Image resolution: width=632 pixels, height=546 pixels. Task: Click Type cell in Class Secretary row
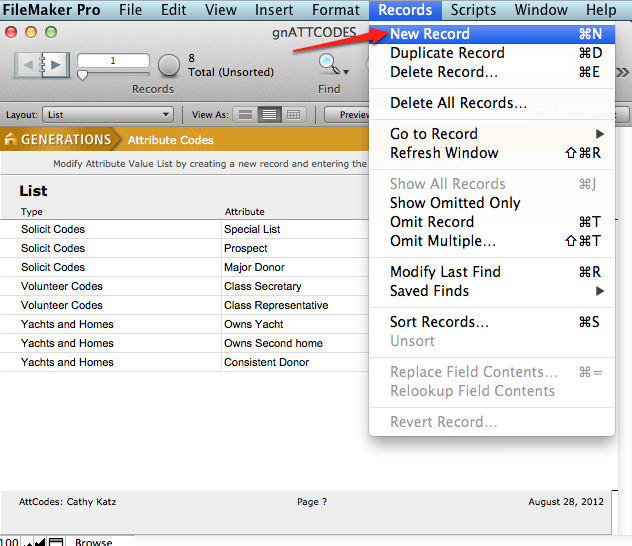pyautogui.click(x=111, y=286)
